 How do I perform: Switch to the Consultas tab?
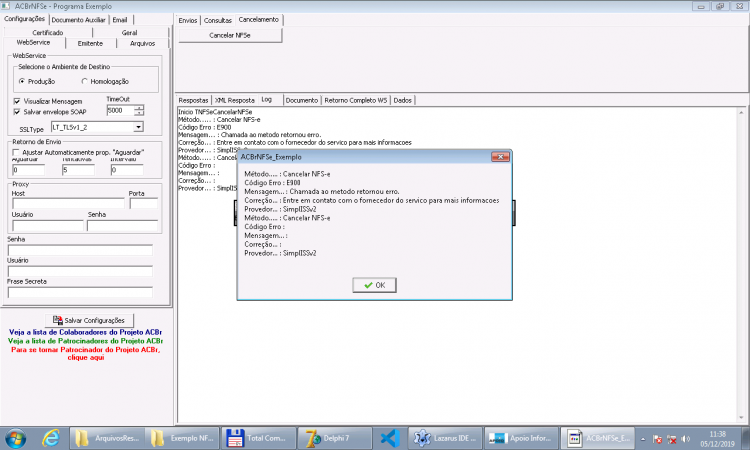pos(218,21)
